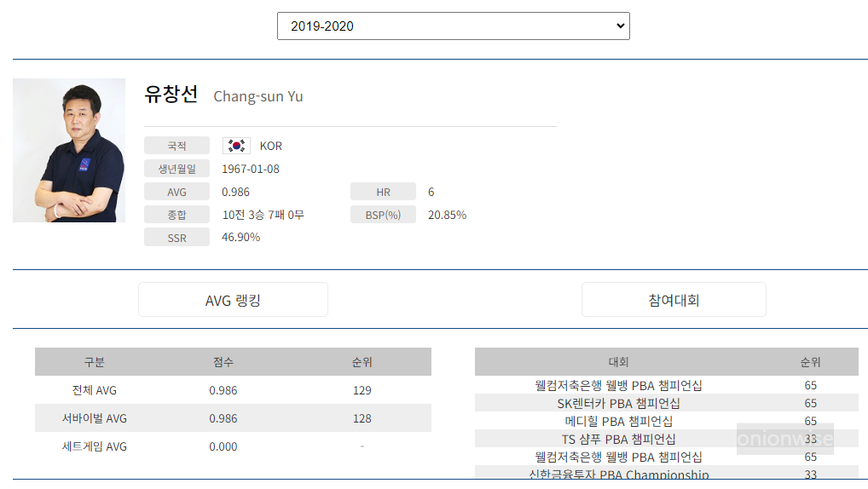Click the score 0.000
Screen dimensions: 868x489
[x=223, y=446]
